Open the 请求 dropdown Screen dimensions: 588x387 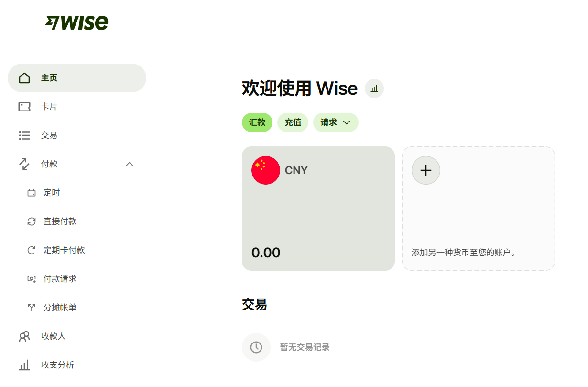pyautogui.click(x=336, y=122)
